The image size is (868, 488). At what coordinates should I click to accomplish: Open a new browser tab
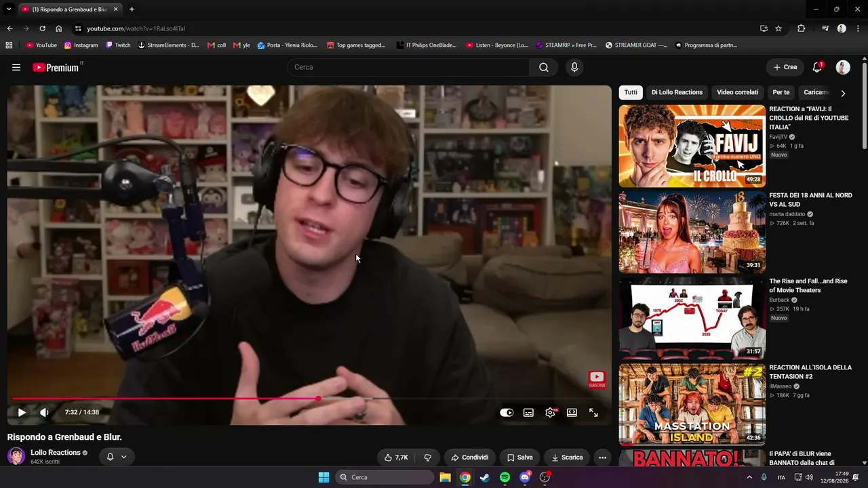pos(132,9)
